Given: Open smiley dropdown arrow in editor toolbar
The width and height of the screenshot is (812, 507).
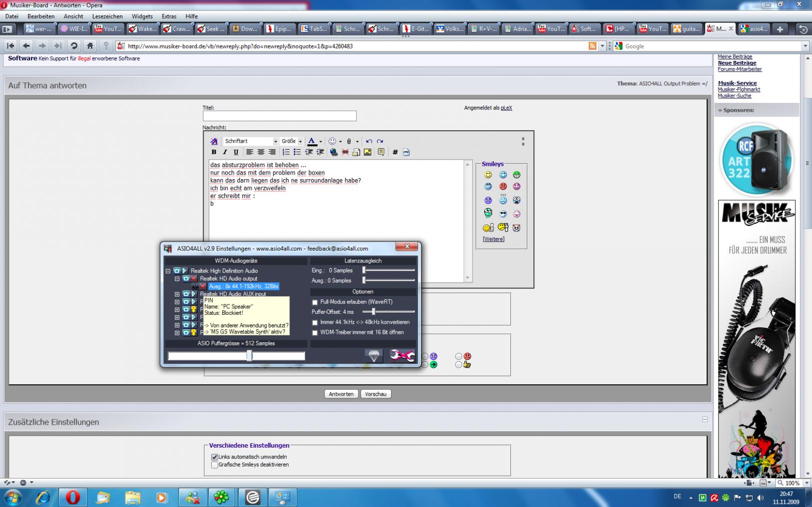Looking at the screenshot, I should pyautogui.click(x=341, y=141).
